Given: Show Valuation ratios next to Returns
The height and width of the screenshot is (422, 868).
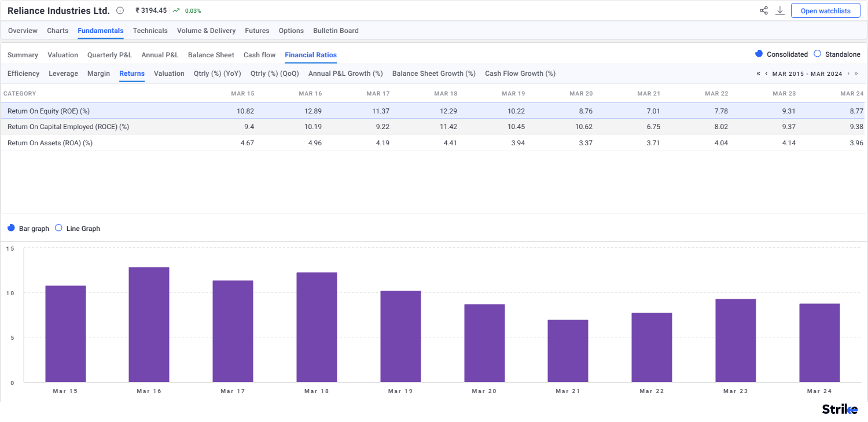Looking at the screenshot, I should click(x=169, y=74).
